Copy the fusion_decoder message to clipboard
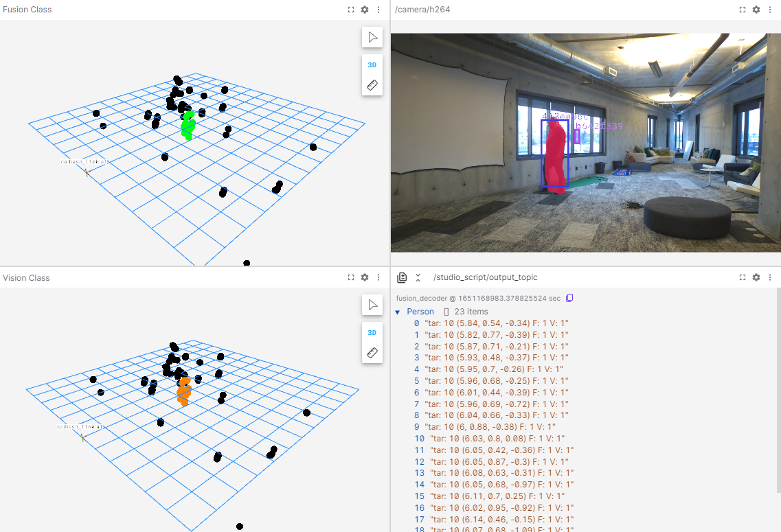Screen dimensions: 781x532 point(569,299)
